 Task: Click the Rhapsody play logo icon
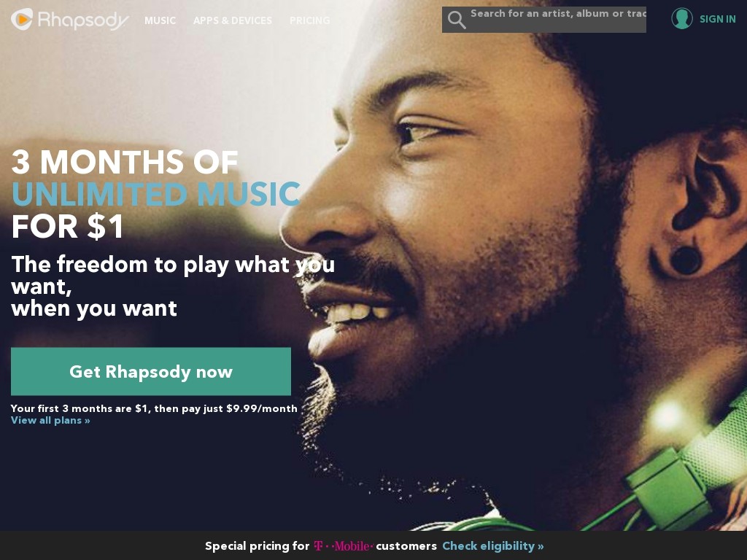tap(22, 19)
